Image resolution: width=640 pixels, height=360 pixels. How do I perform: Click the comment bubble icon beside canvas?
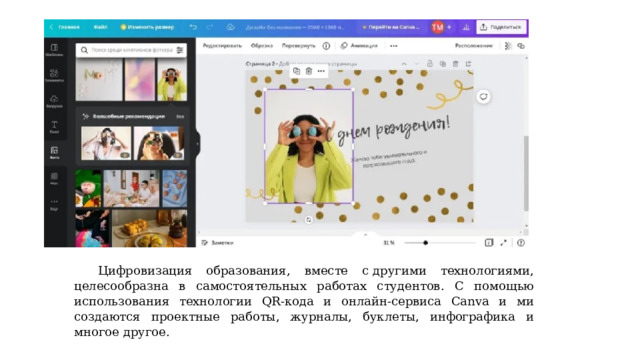click(x=484, y=97)
